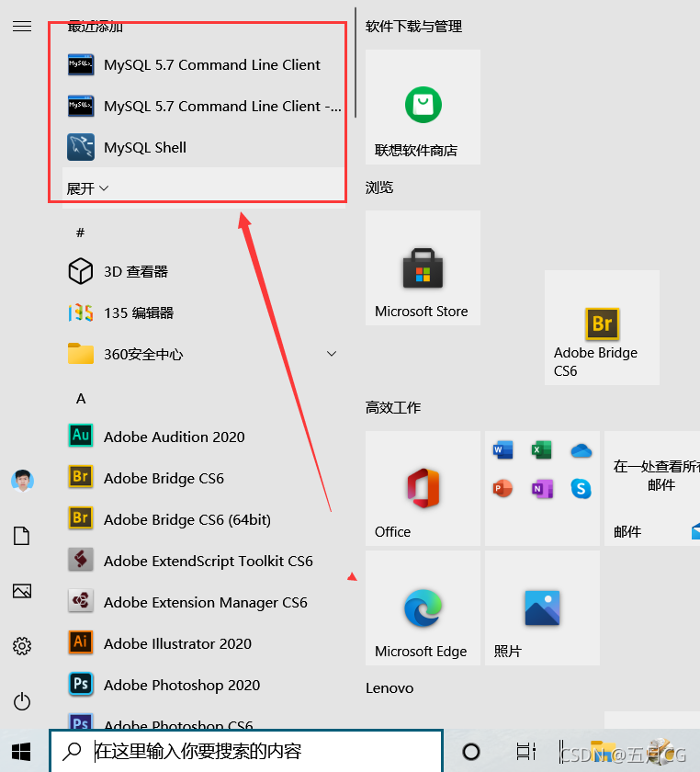
Task: Open Adobe Bridge CS6 in app list
Action: click(204, 478)
